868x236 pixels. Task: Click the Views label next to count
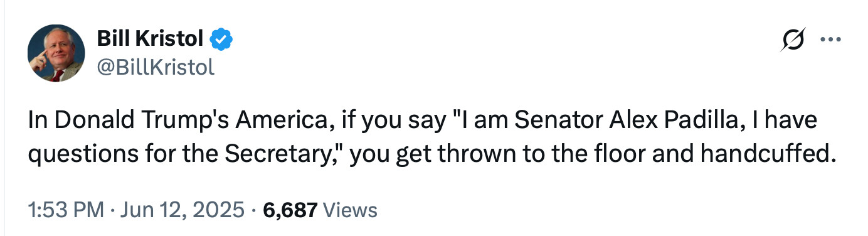click(x=350, y=210)
